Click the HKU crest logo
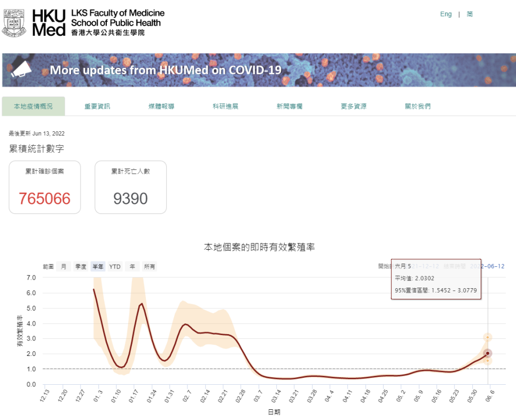This screenshot has width=516, height=420. pyautogui.click(x=14, y=23)
